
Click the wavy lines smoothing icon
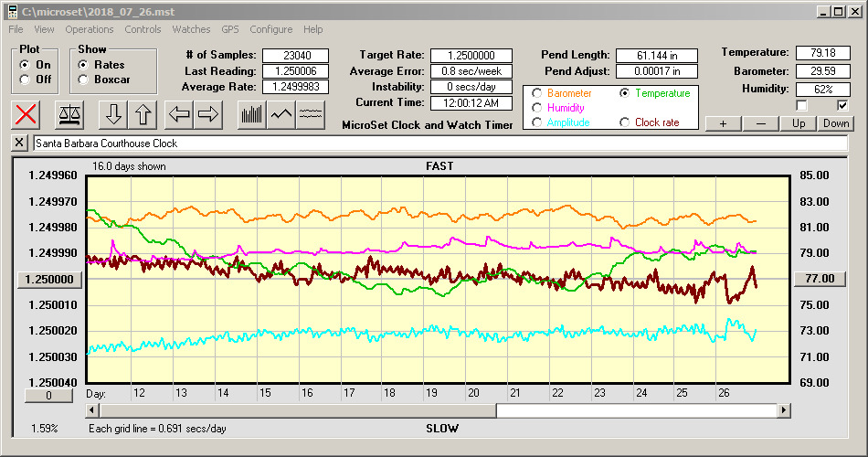(x=311, y=114)
